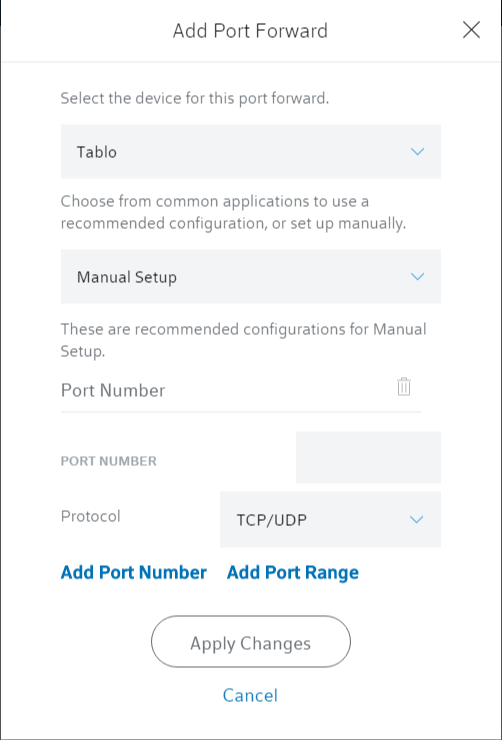Click the 'These are recommended configurations' text
This screenshot has width=502, height=740.
click(243, 340)
